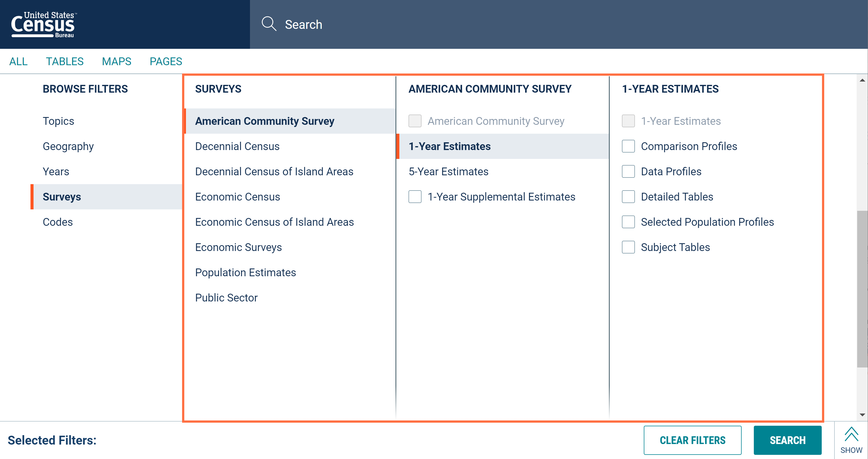This screenshot has width=868, height=459.
Task: Check the greyed 1-Year Estimates checkbox
Action: (x=628, y=121)
